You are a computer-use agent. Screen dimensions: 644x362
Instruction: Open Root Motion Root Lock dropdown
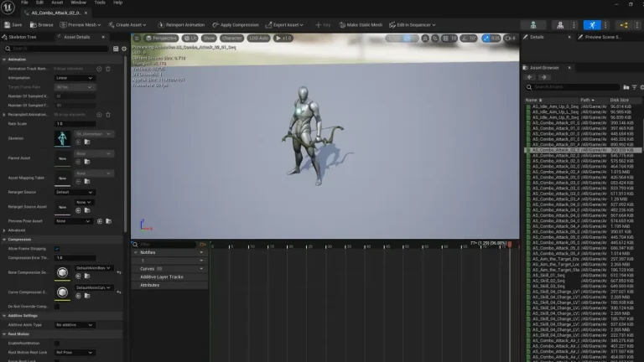point(75,353)
